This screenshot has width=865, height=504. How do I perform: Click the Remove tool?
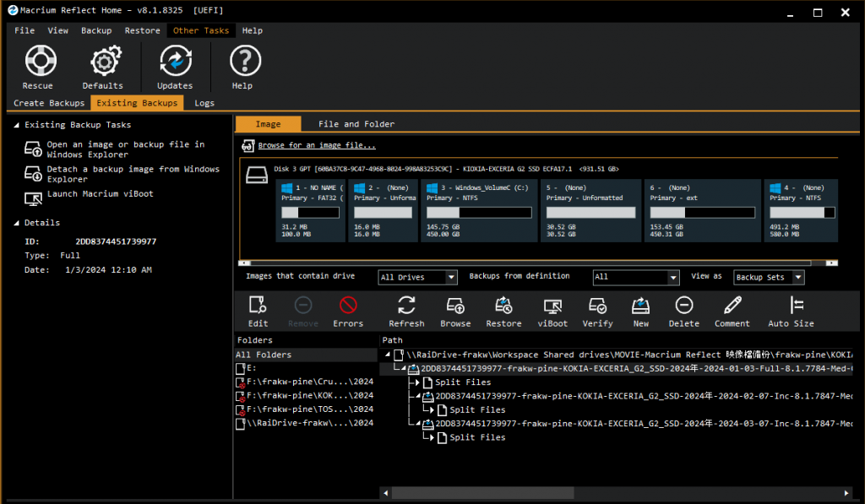pos(303,312)
